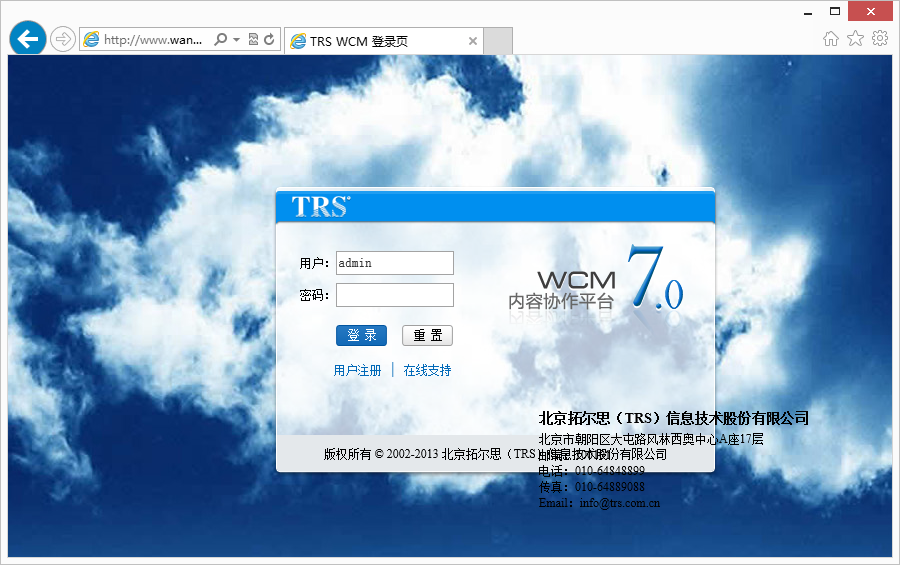Image resolution: width=900 pixels, height=565 pixels.
Task: Click the TRS logo in login header
Action: pos(321,207)
